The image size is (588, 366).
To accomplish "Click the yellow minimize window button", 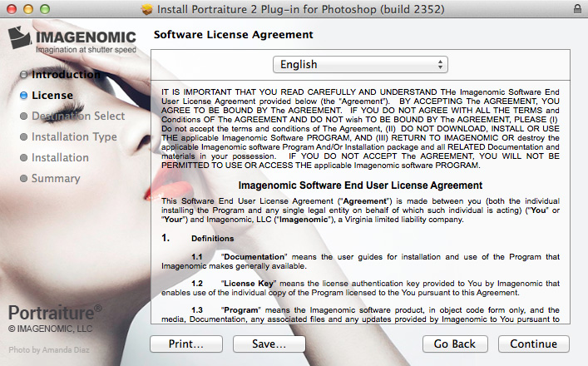I will (x=28, y=9).
